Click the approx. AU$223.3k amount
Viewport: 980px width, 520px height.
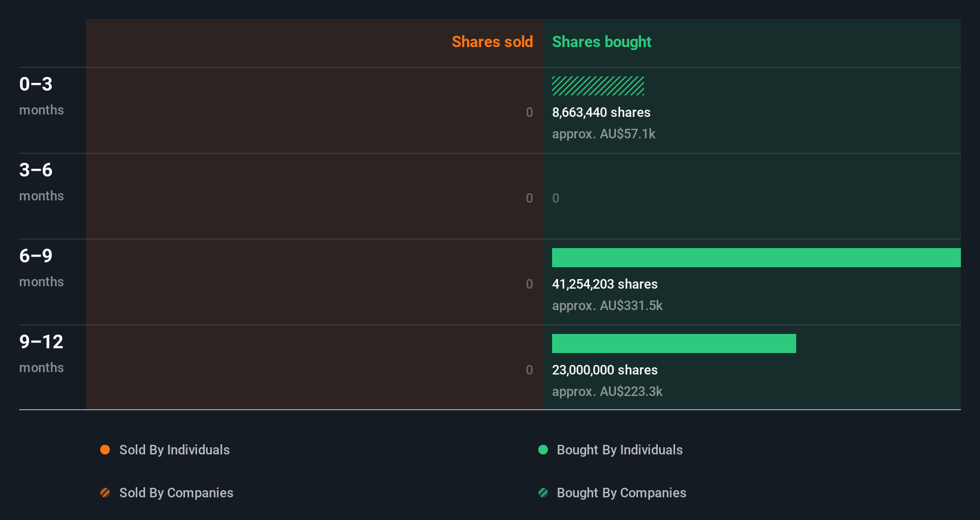[607, 391]
